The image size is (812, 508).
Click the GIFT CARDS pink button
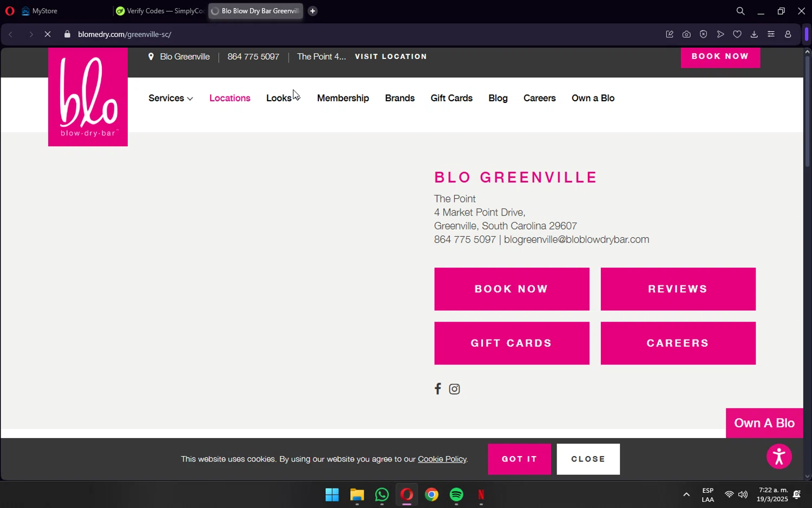click(512, 343)
